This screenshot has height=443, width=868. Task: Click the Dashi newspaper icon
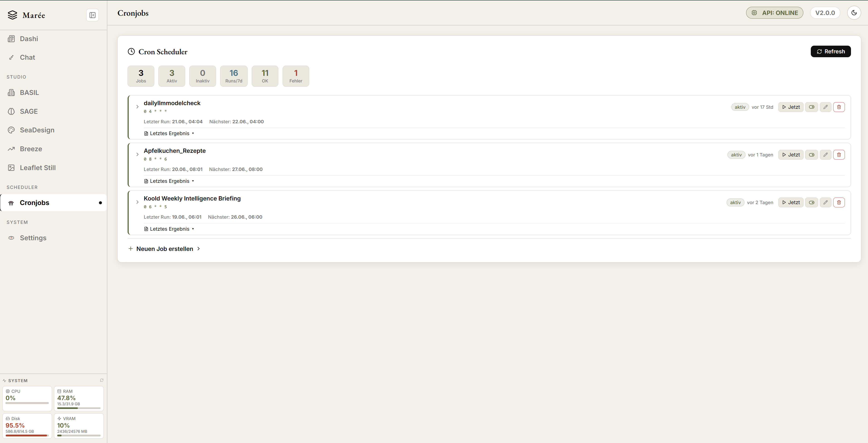pos(11,39)
